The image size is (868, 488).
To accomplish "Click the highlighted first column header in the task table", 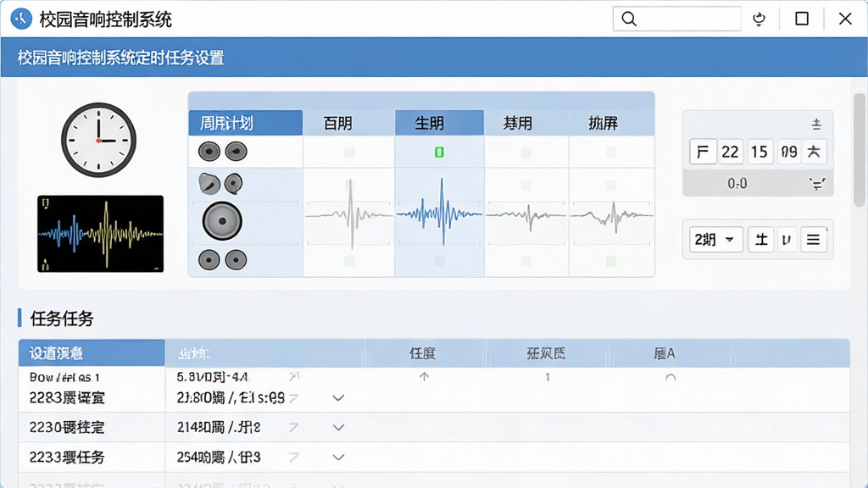I will [92, 353].
